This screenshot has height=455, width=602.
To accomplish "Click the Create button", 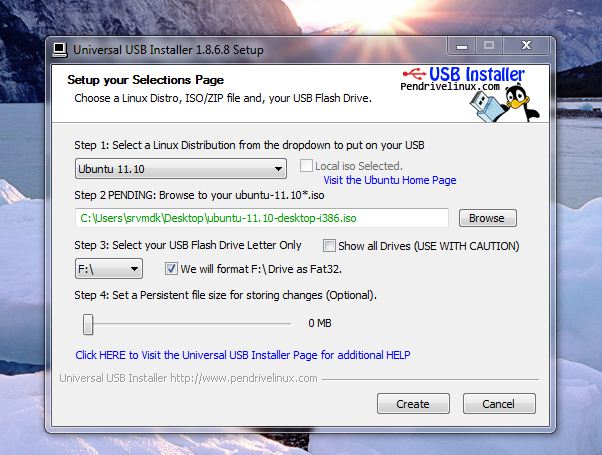I will (x=413, y=404).
